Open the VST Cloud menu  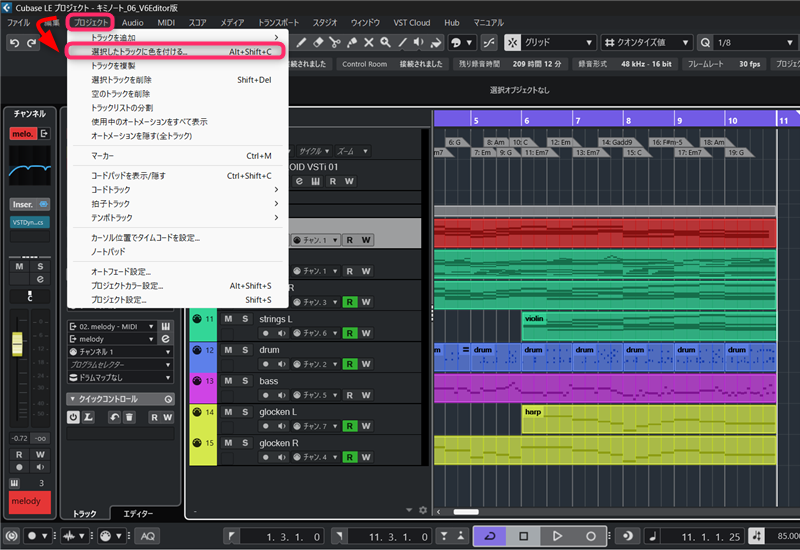coord(412,22)
